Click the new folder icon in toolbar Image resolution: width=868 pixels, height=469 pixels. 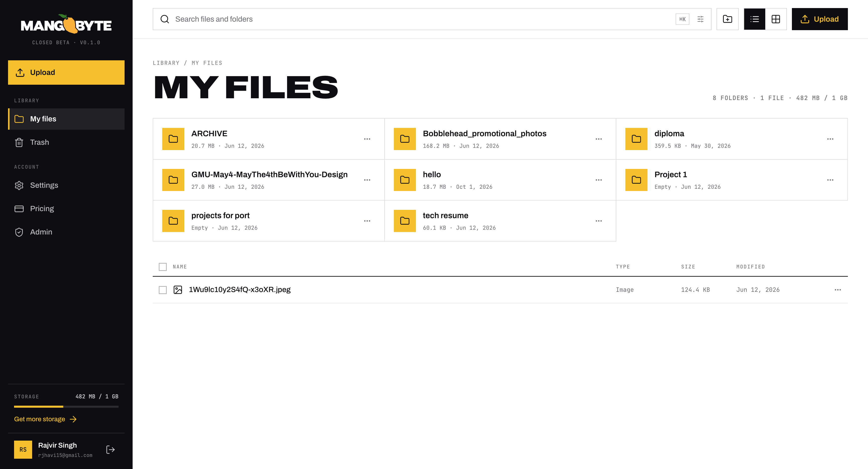(727, 19)
